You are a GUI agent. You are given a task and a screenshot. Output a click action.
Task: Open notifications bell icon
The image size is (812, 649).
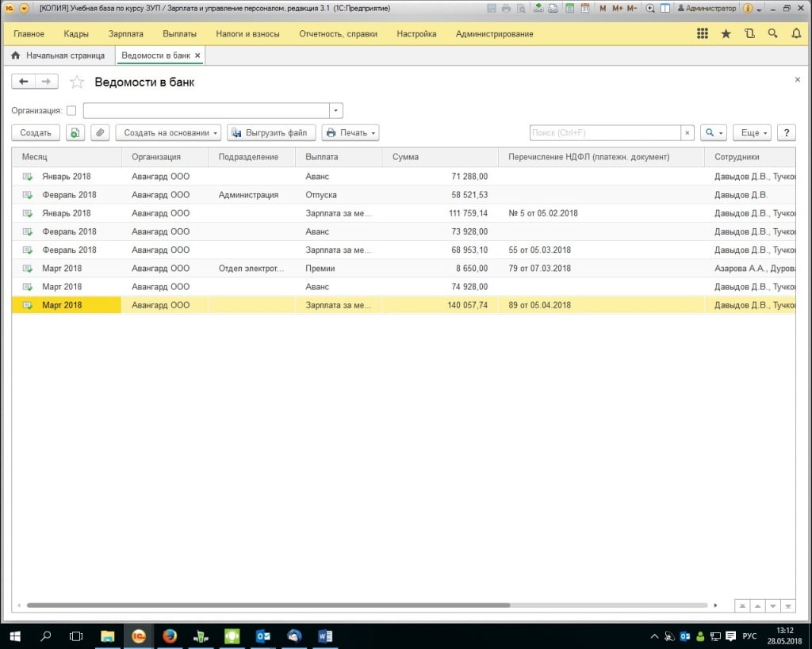click(796, 34)
